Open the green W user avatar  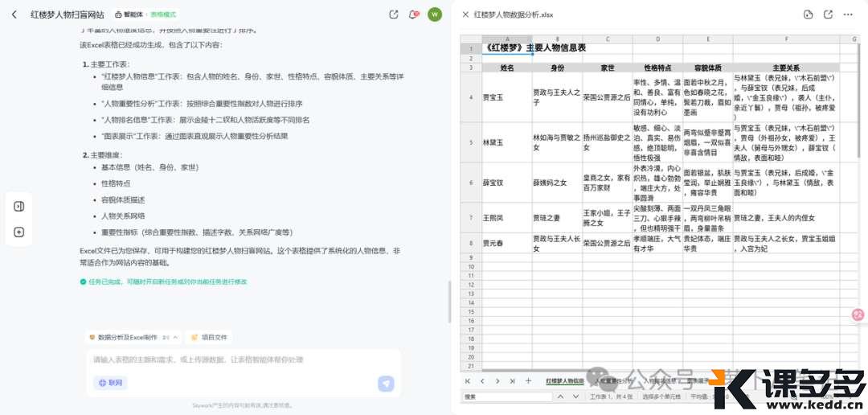click(x=435, y=14)
